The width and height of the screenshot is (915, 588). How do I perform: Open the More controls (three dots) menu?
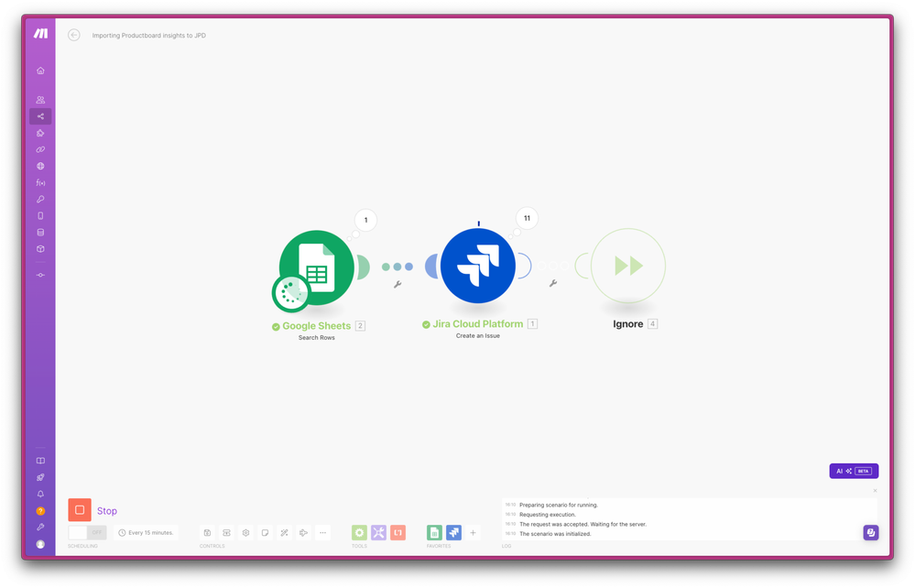(322, 532)
